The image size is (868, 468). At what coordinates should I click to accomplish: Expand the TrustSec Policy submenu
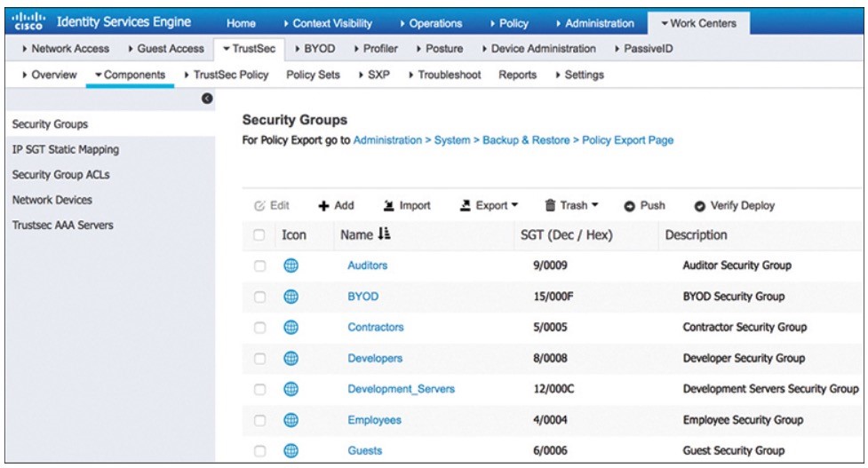tap(227, 75)
